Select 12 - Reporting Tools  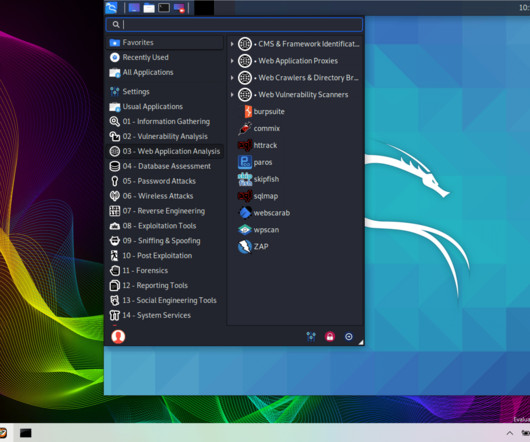(x=165, y=285)
